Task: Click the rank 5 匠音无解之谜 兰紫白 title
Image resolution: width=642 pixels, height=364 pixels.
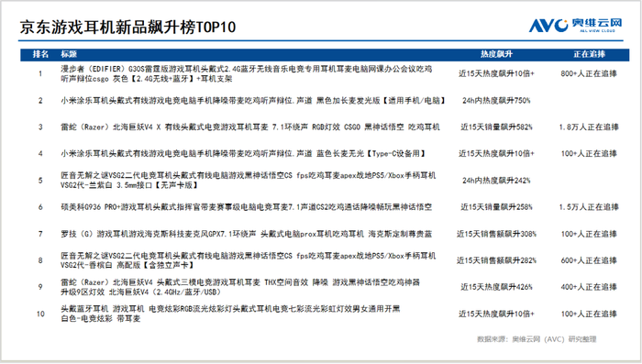Action: [249, 180]
